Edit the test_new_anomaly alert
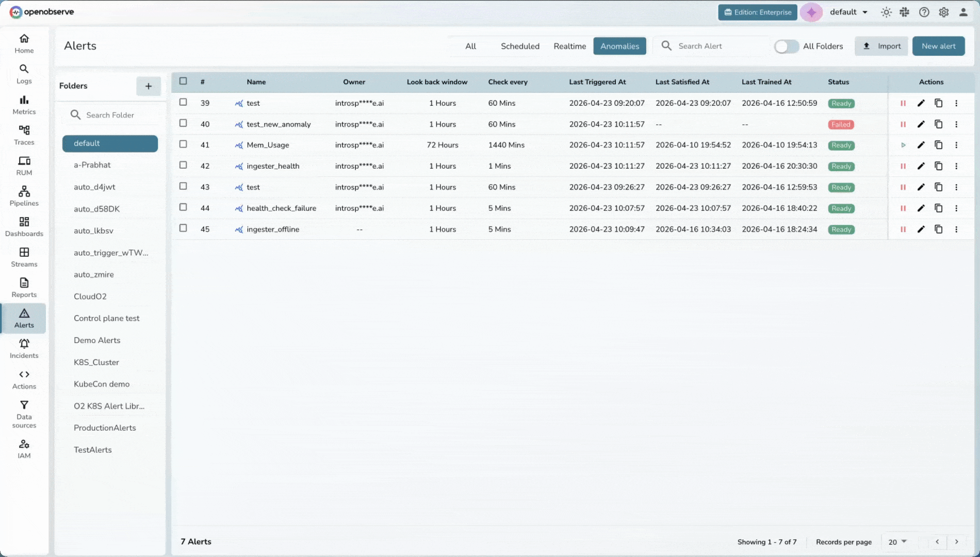 [921, 124]
